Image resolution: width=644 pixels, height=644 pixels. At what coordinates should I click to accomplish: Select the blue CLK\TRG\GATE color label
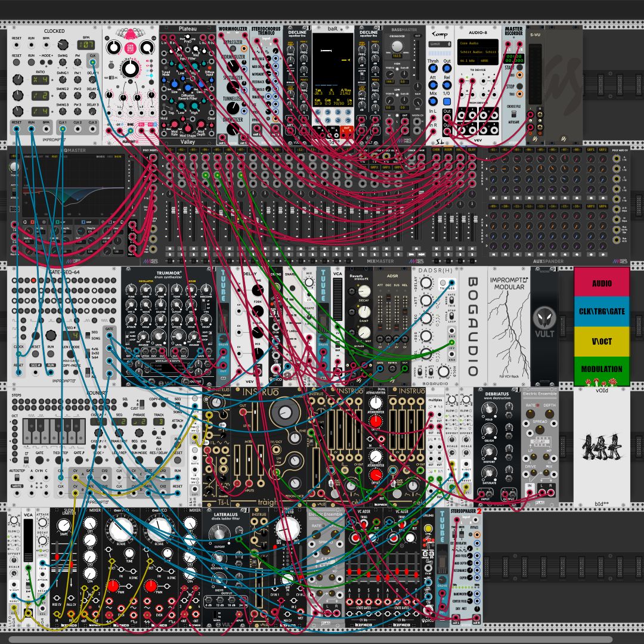(601, 311)
